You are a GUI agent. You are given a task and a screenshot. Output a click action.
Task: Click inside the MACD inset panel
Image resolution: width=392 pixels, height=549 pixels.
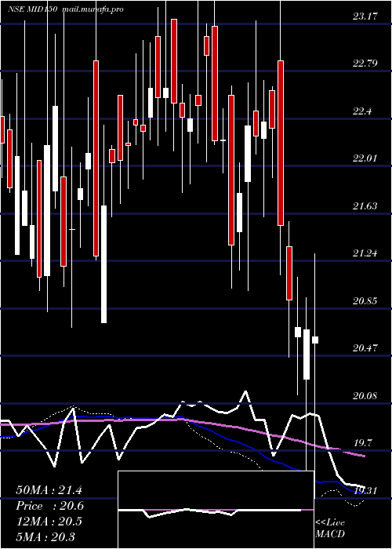tap(216, 510)
